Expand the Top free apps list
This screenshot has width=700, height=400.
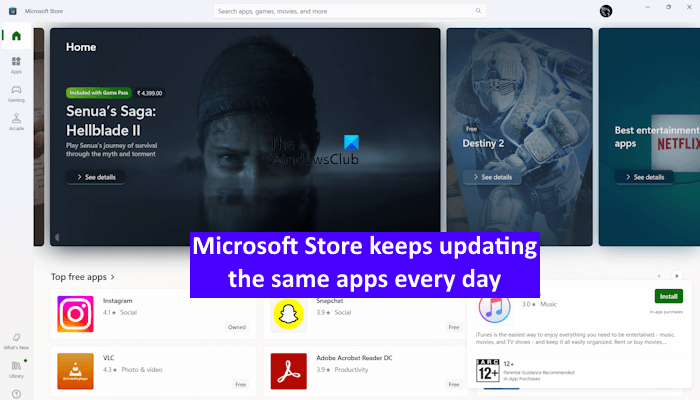click(x=83, y=277)
